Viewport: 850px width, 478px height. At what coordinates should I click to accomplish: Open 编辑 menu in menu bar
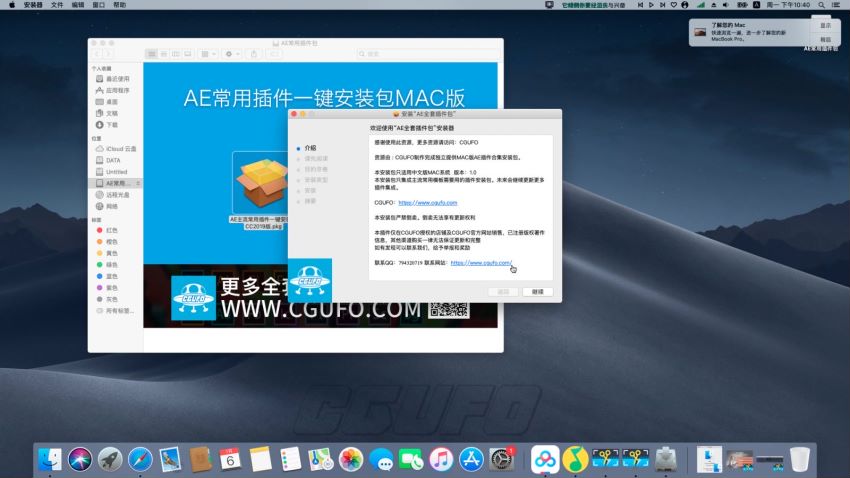pyautogui.click(x=78, y=5)
